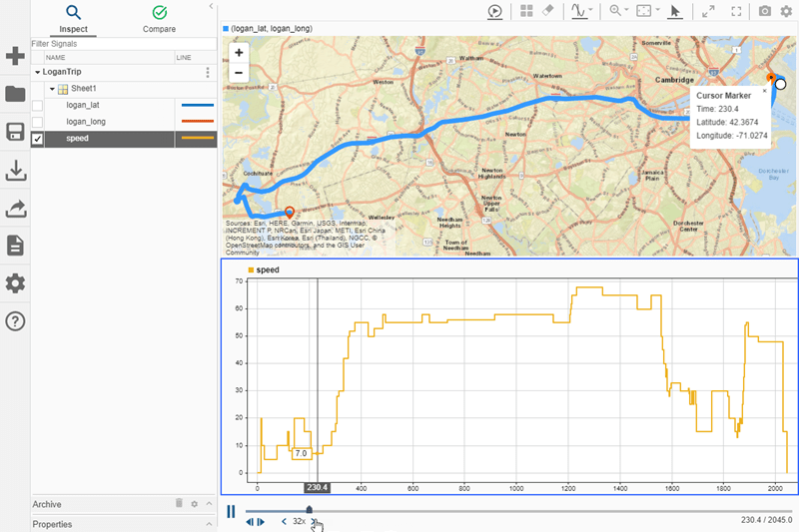The height and width of the screenshot is (532, 799).
Task: Delete archive with the trash icon
Action: point(179,503)
